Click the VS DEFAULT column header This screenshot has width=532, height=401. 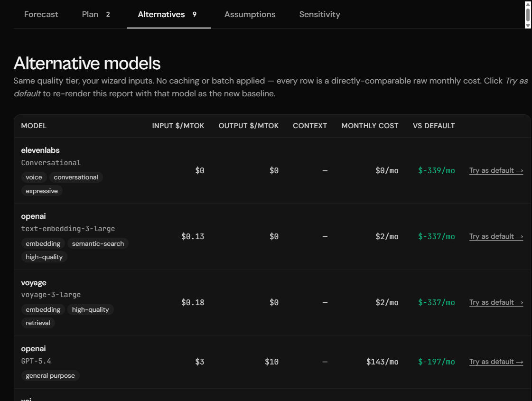pyautogui.click(x=434, y=126)
